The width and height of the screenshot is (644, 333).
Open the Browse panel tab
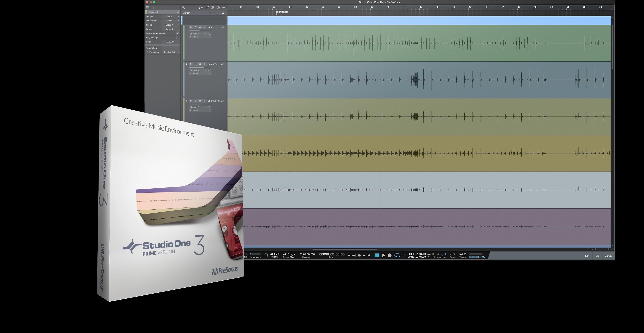coord(609,256)
